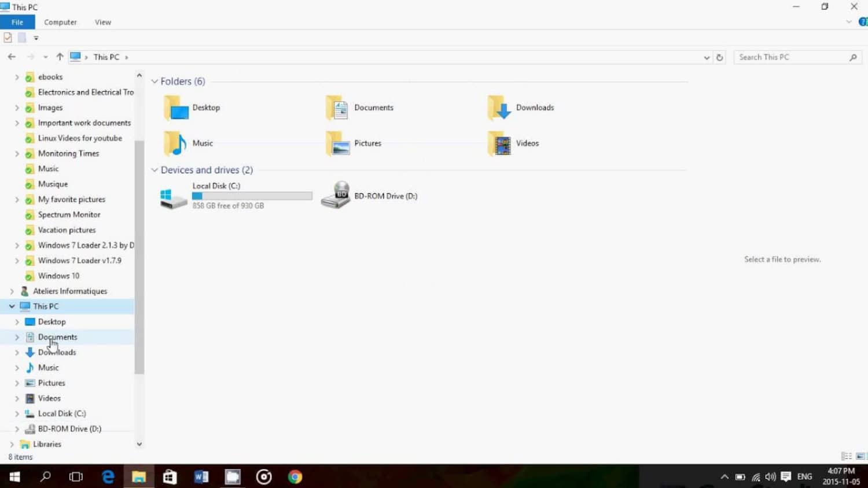Click the New folder quick access icon
The width and height of the screenshot is (868, 488).
pos(22,38)
